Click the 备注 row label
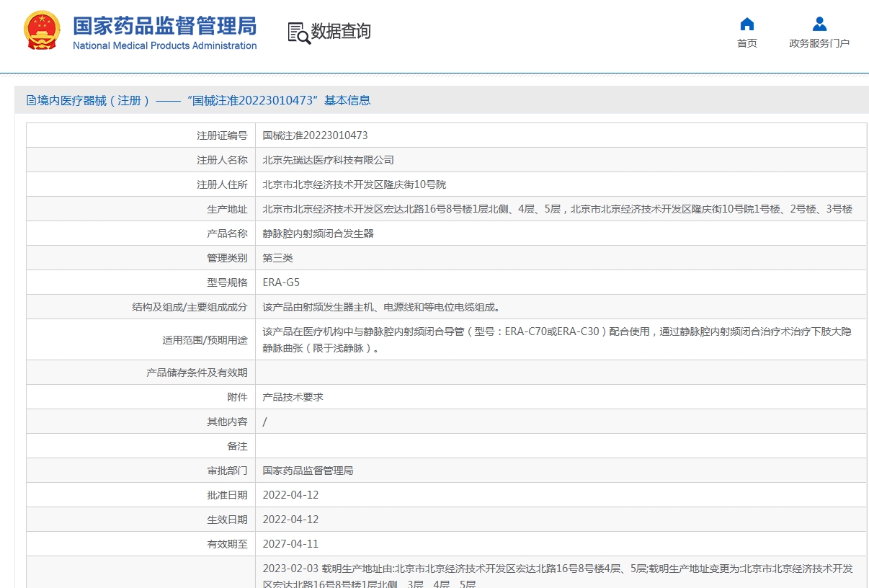The image size is (869, 588). coord(237,446)
